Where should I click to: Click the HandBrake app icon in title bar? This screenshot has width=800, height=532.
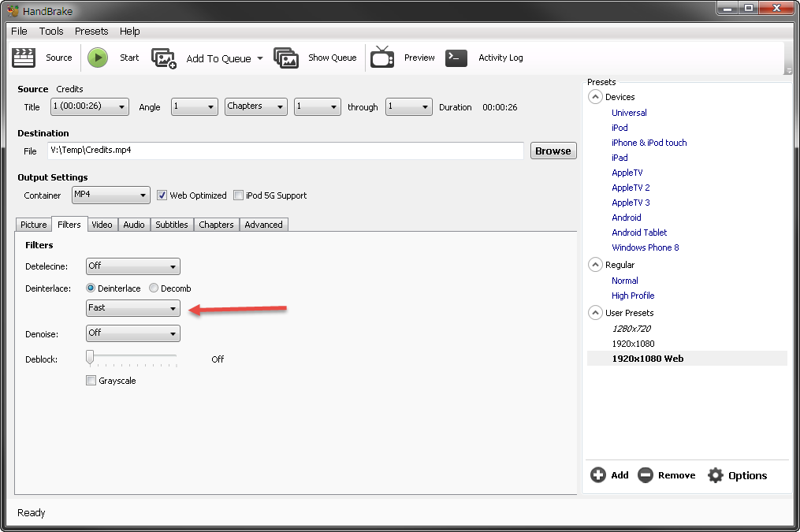[x=13, y=11]
